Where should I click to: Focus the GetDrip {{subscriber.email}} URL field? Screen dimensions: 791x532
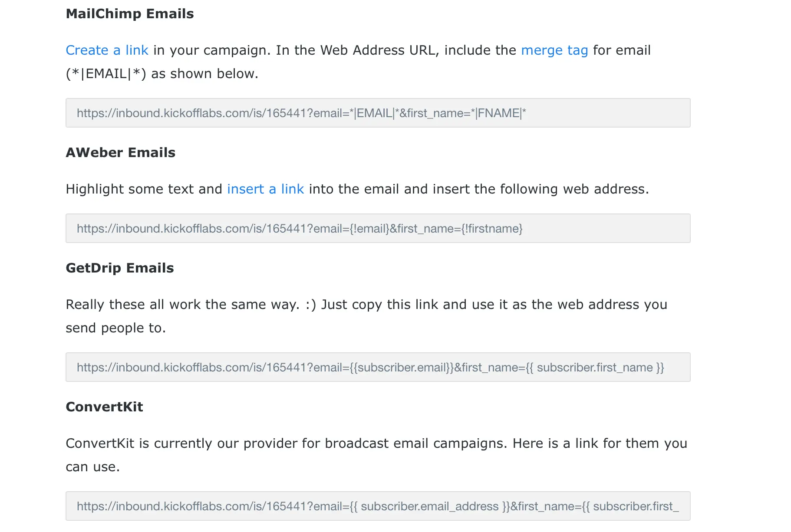coord(378,367)
